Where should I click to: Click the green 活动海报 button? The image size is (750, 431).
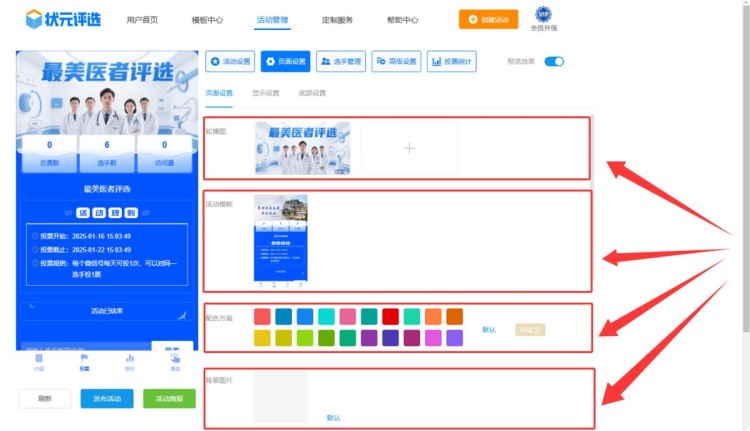[x=169, y=398]
